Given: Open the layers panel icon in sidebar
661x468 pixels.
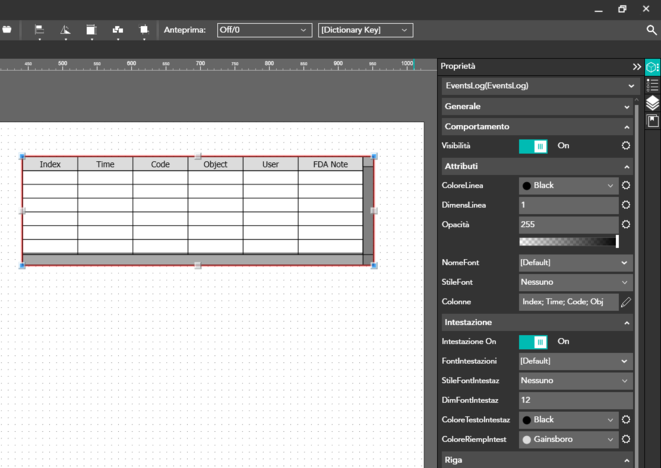Looking at the screenshot, I should point(652,103).
